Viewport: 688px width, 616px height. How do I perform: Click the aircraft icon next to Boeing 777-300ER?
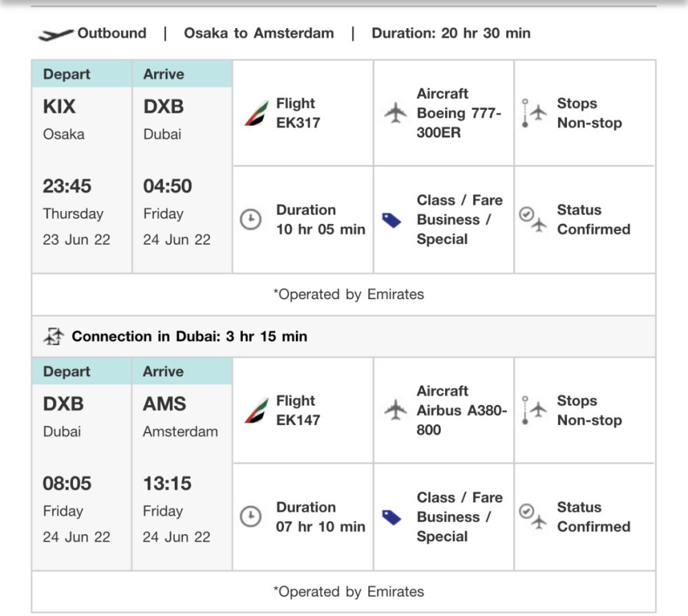(x=396, y=113)
